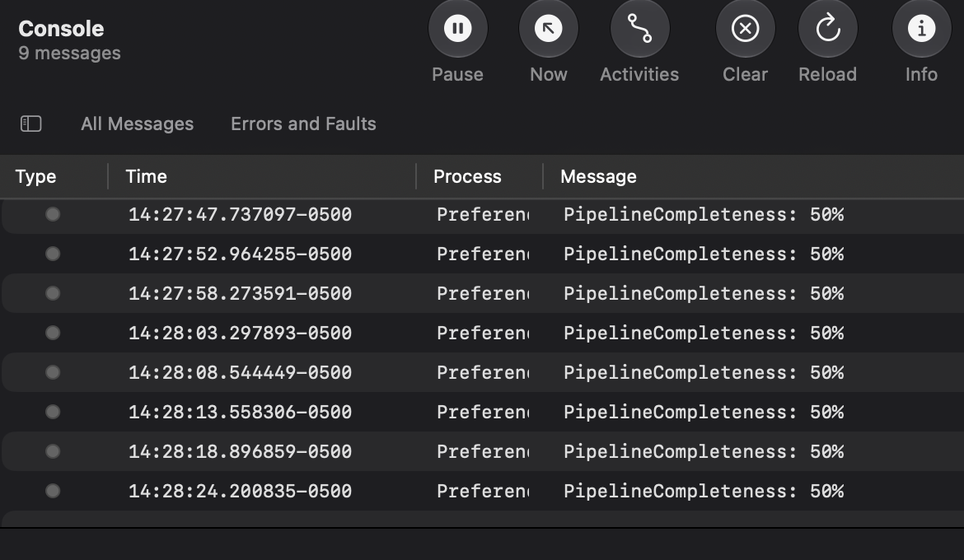Click the type dot of 14:28:13 entry

[53, 411]
